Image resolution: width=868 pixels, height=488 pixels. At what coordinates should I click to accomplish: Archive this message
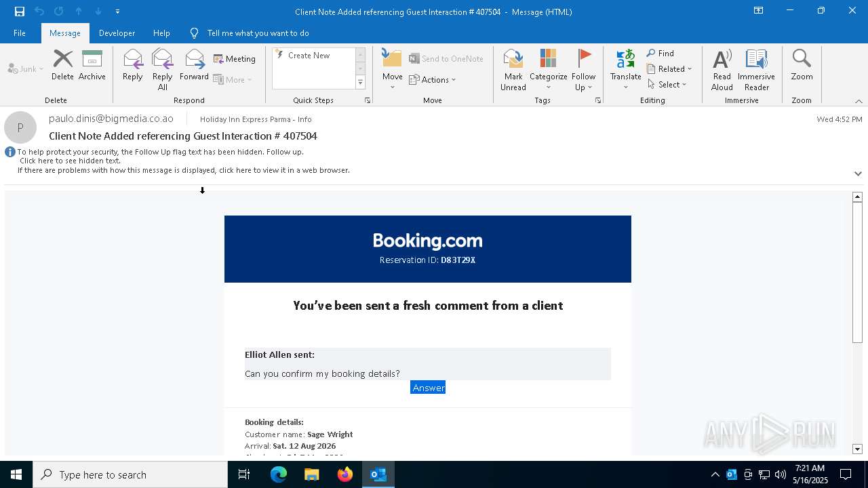pos(92,65)
